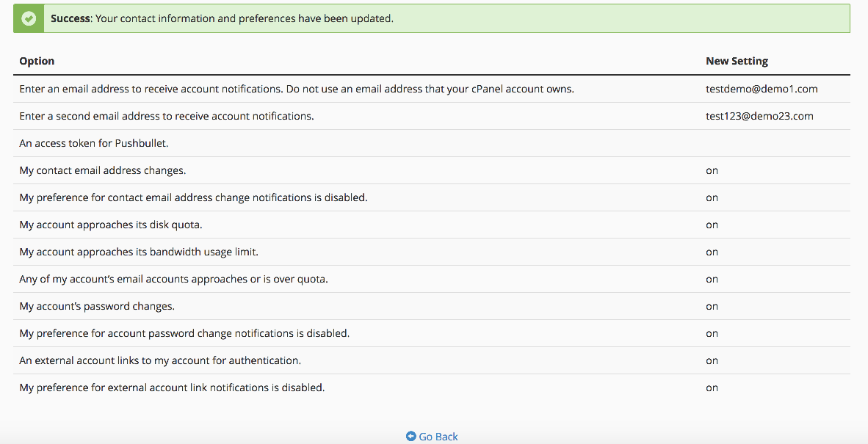The height and width of the screenshot is (444, 868).
Task: Click 'on' value for disk quota row
Action: [x=712, y=225]
